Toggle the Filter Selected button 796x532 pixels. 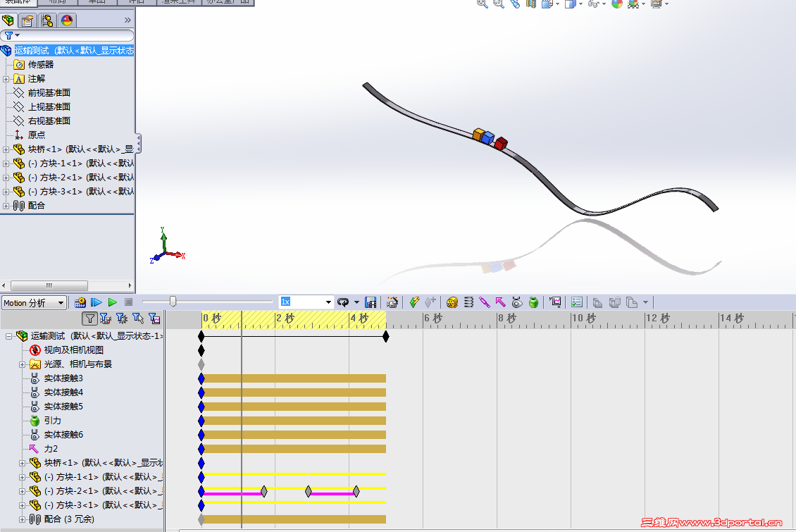[x=138, y=318]
